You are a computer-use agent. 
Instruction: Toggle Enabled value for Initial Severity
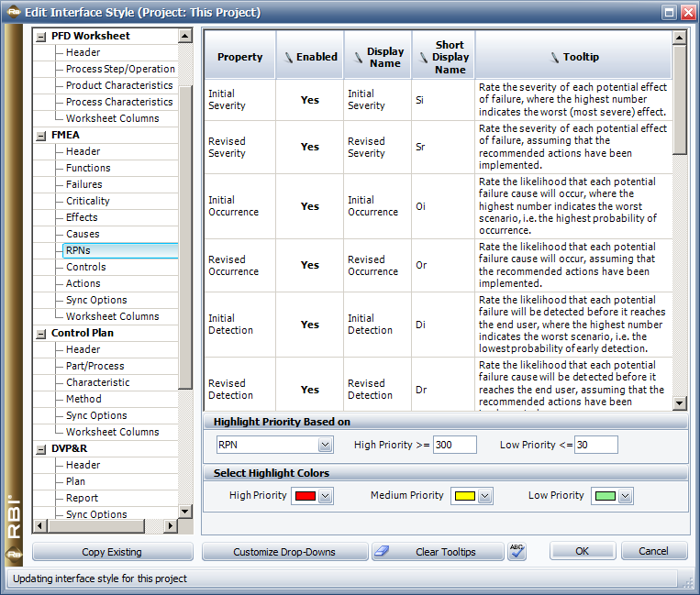pyautogui.click(x=309, y=100)
